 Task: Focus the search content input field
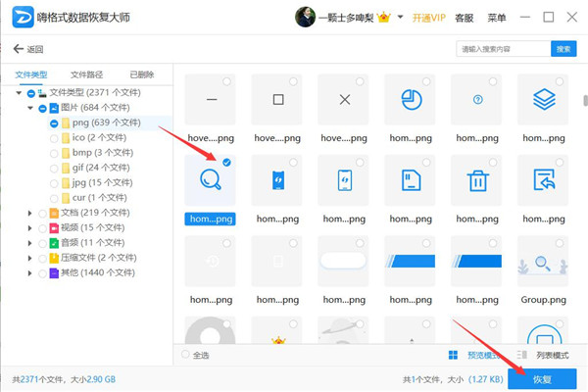click(x=502, y=49)
